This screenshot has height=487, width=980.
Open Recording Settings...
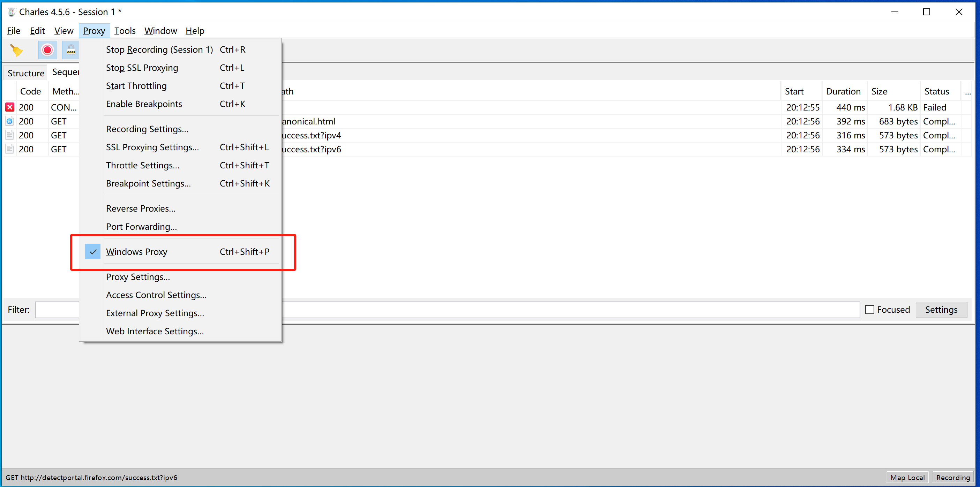pos(180,129)
